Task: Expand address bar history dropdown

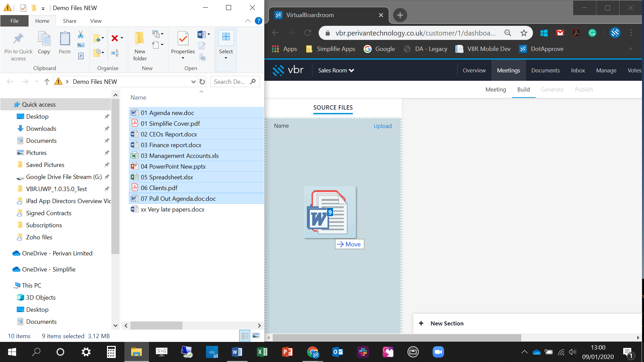Action: 193,81
